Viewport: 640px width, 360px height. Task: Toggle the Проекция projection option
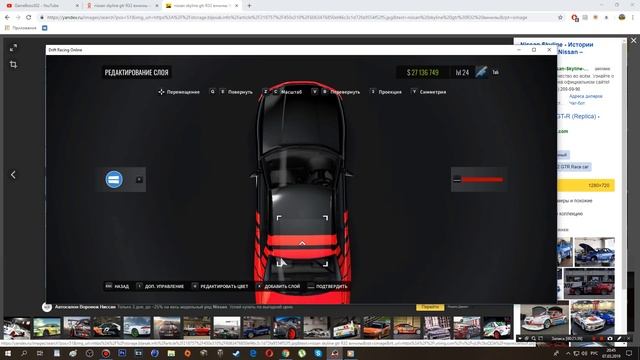coord(386,92)
